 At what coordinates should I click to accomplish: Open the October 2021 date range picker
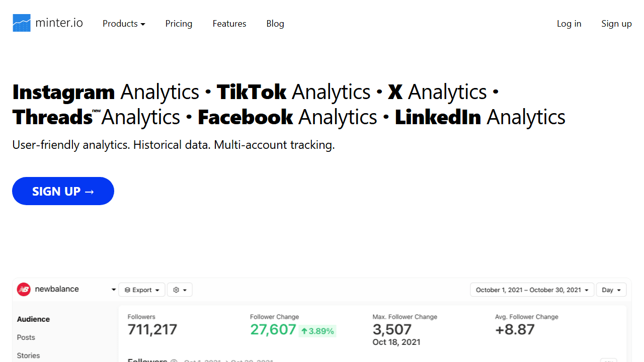pyautogui.click(x=532, y=290)
